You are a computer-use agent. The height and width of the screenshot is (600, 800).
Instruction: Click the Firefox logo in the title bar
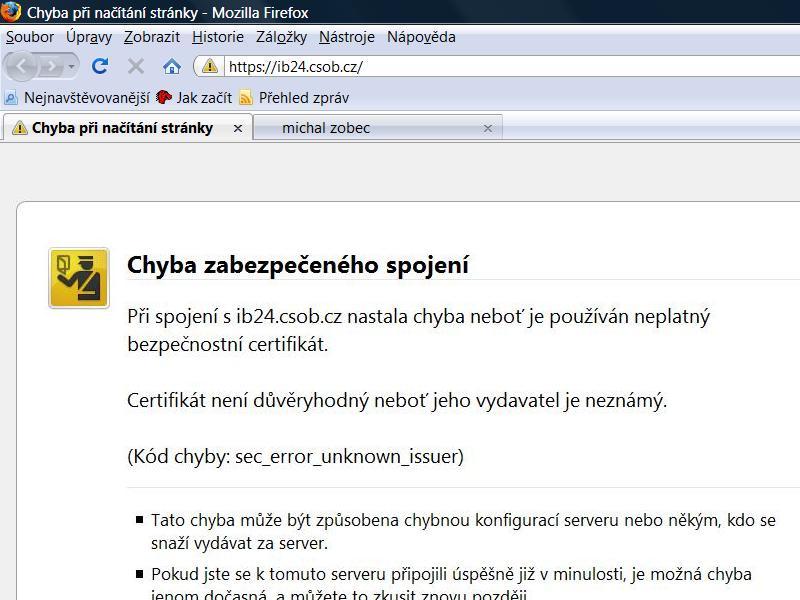10,11
